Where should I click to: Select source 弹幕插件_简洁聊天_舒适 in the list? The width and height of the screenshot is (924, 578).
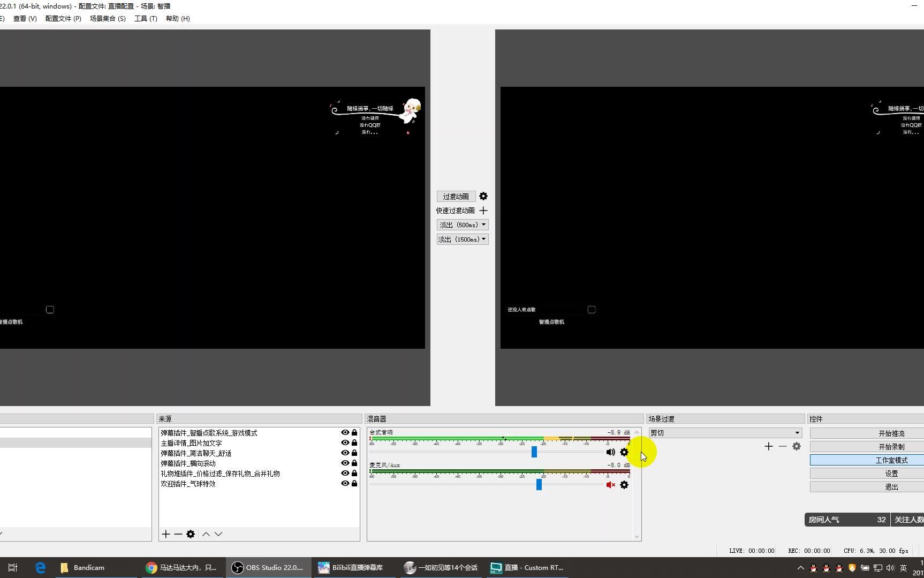[x=196, y=453]
